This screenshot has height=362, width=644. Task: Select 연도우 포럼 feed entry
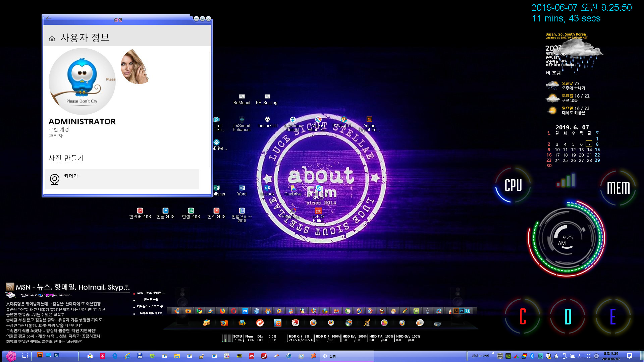coord(151,300)
